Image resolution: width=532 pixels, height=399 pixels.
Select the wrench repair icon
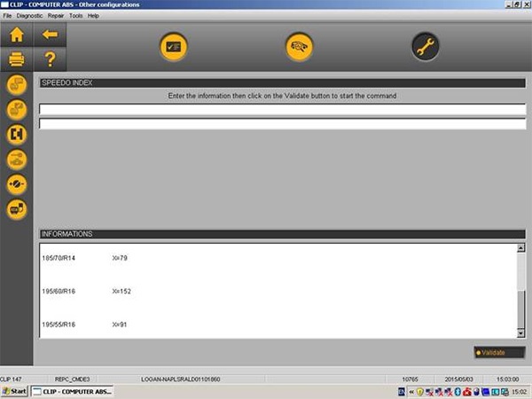pos(426,47)
